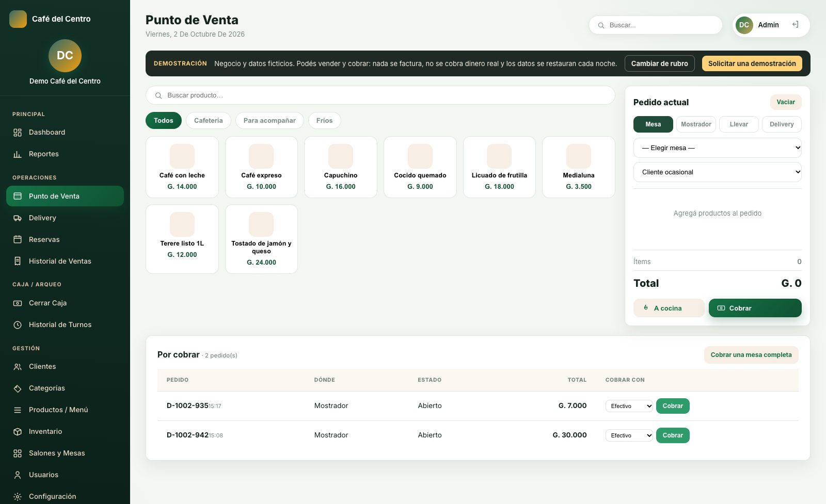The height and width of the screenshot is (504, 826).
Task: Click the logout icon next to Admin
Action: pyautogui.click(x=796, y=25)
